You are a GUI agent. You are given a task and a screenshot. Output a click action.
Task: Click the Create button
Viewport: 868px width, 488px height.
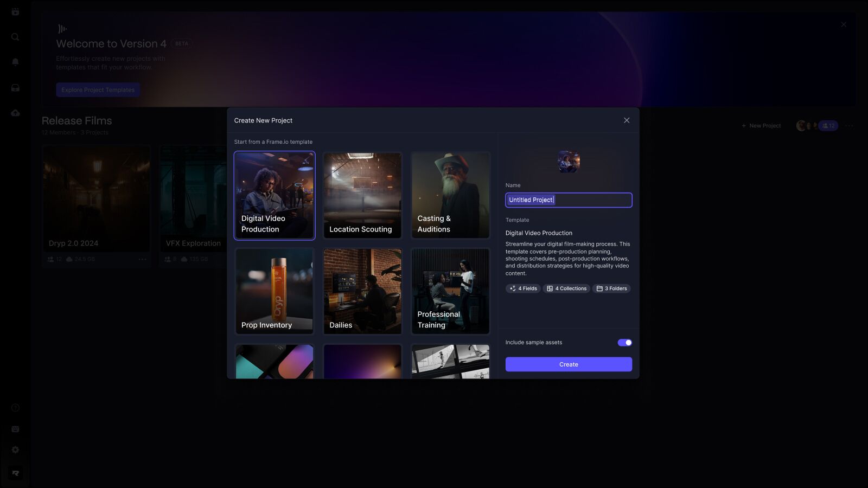(568, 364)
